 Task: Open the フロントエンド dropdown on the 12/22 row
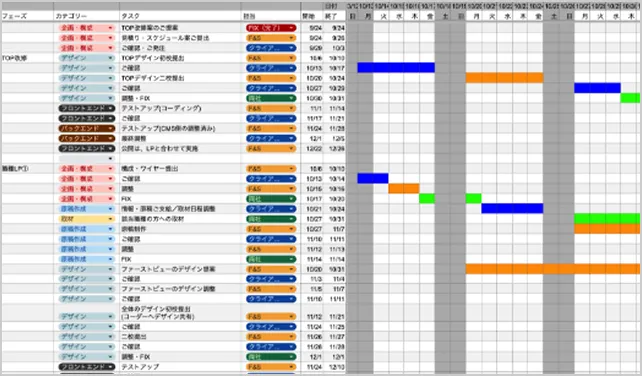click(x=86, y=149)
